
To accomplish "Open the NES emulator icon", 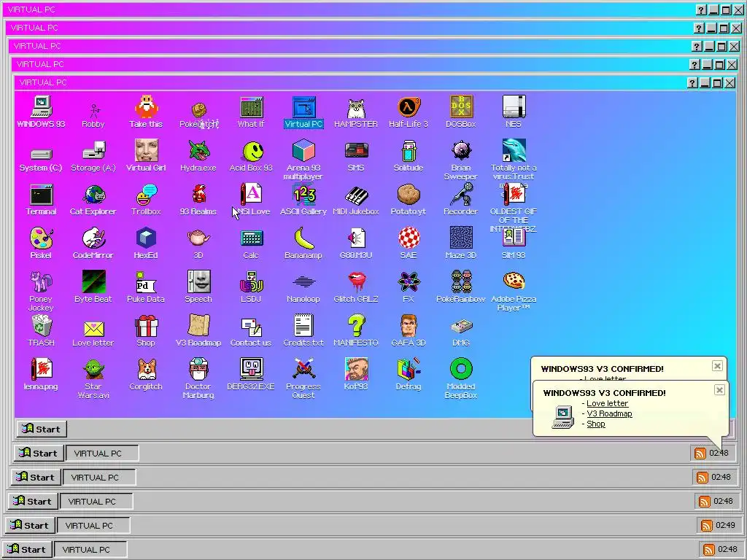I will point(514,112).
